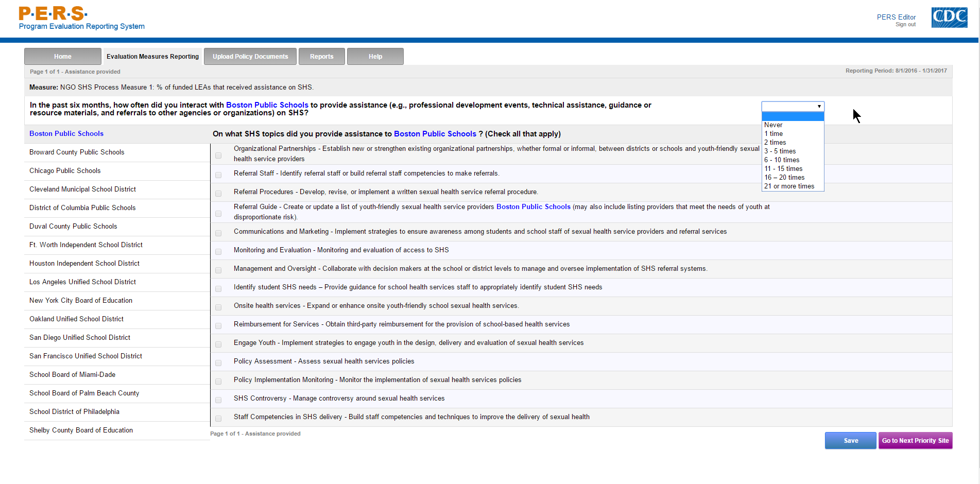Select '6 - 10 times' option
The image size is (980, 484).
click(x=793, y=160)
